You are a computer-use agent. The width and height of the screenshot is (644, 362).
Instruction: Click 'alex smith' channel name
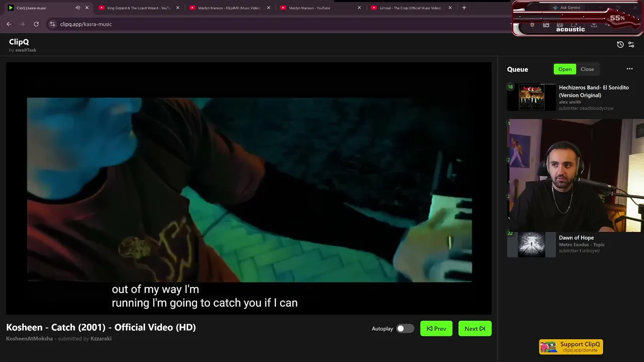point(570,102)
